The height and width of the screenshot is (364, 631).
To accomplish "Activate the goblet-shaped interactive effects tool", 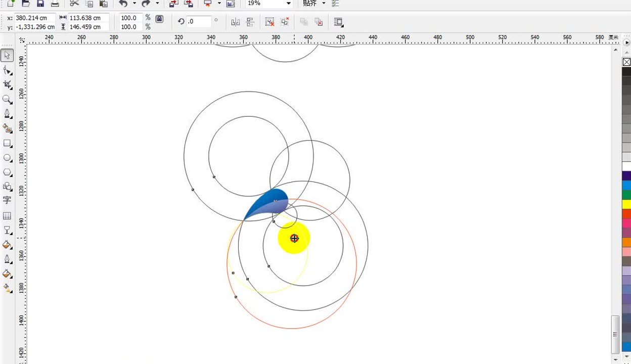I will click(x=7, y=230).
